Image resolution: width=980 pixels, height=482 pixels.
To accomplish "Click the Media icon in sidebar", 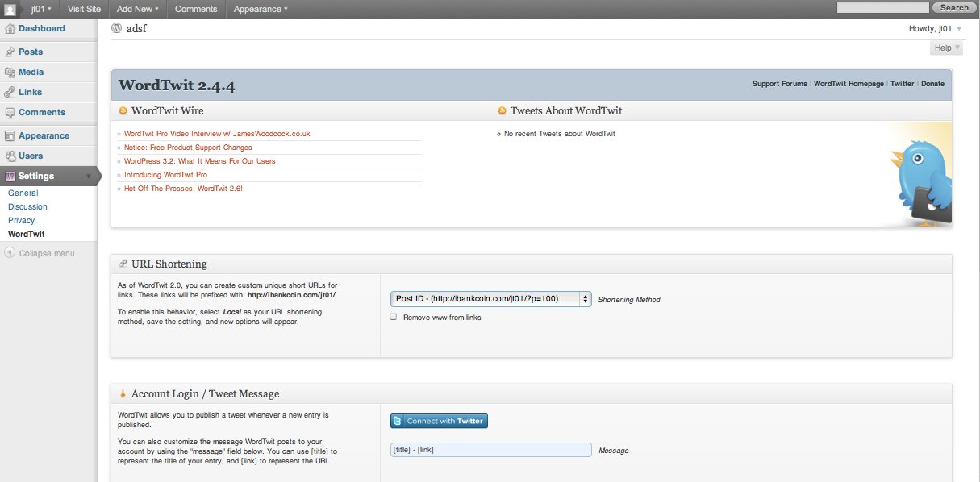I will [10, 72].
